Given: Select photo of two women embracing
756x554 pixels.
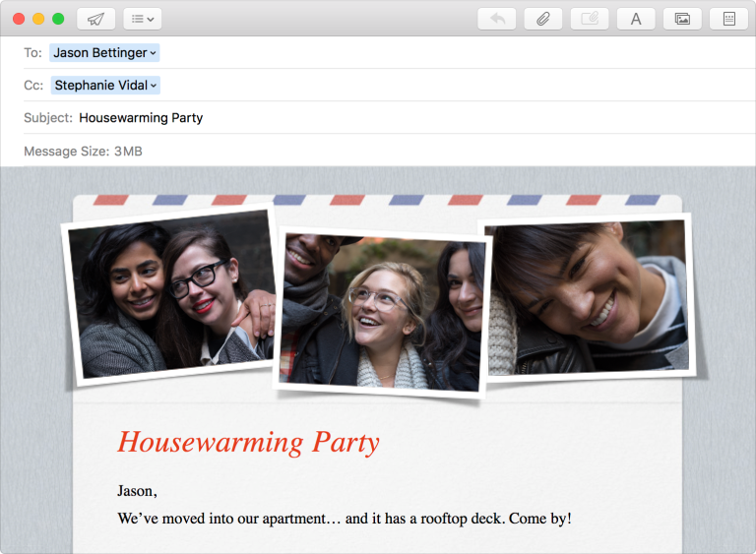Looking at the screenshot, I should pyautogui.click(x=170, y=294).
